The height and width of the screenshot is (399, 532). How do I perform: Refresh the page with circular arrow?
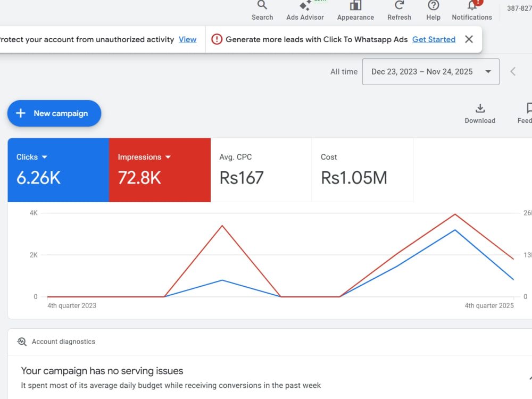point(399,5)
